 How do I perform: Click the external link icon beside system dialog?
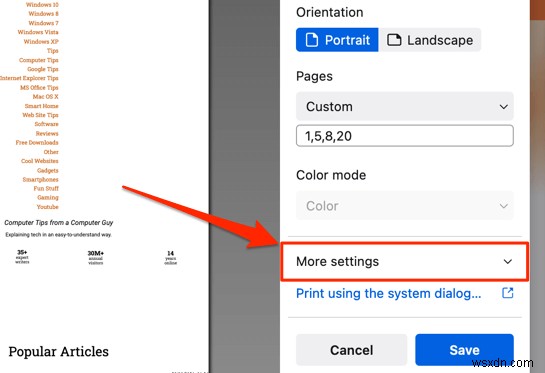[x=507, y=293]
